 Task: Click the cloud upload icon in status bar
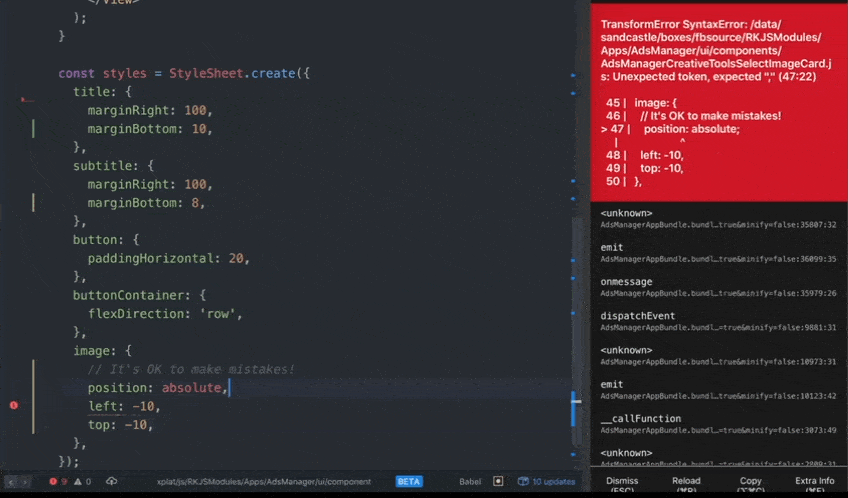click(x=111, y=481)
